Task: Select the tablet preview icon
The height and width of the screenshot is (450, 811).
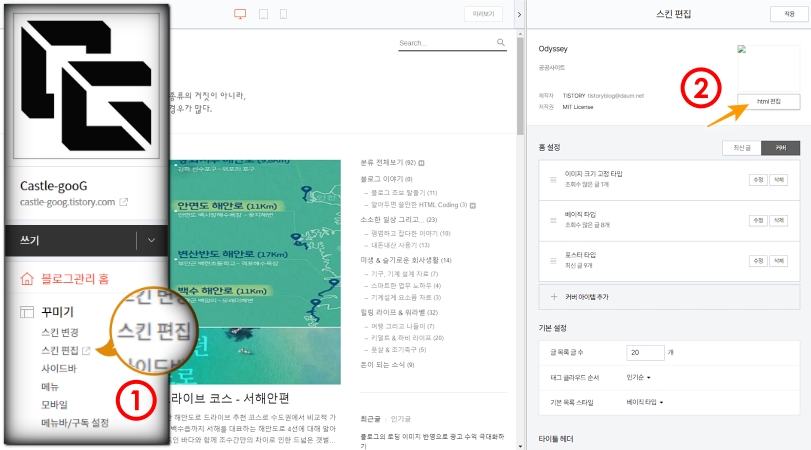Action: 263,14
